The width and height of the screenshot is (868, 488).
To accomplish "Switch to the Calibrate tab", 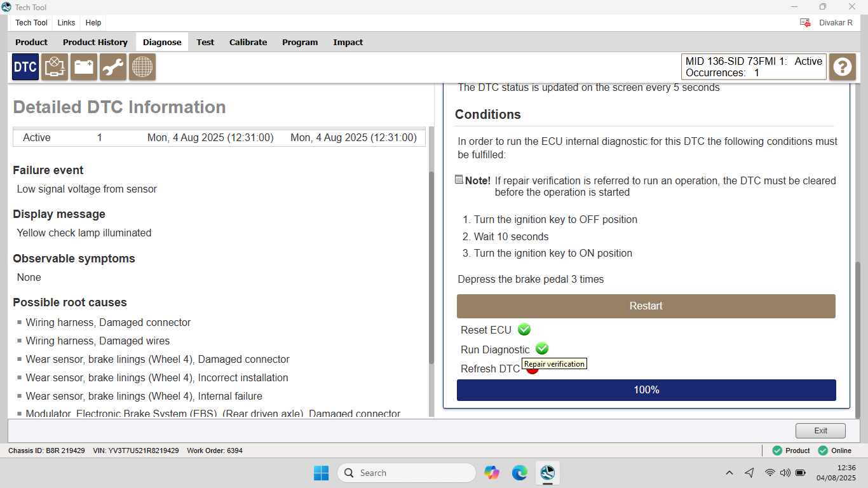I will point(248,42).
